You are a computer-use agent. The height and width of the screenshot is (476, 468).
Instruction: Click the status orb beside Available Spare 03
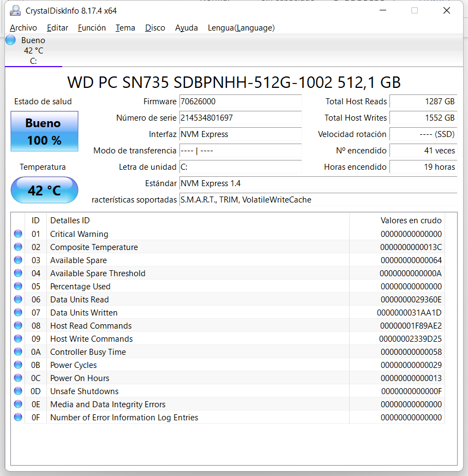pos(18,260)
